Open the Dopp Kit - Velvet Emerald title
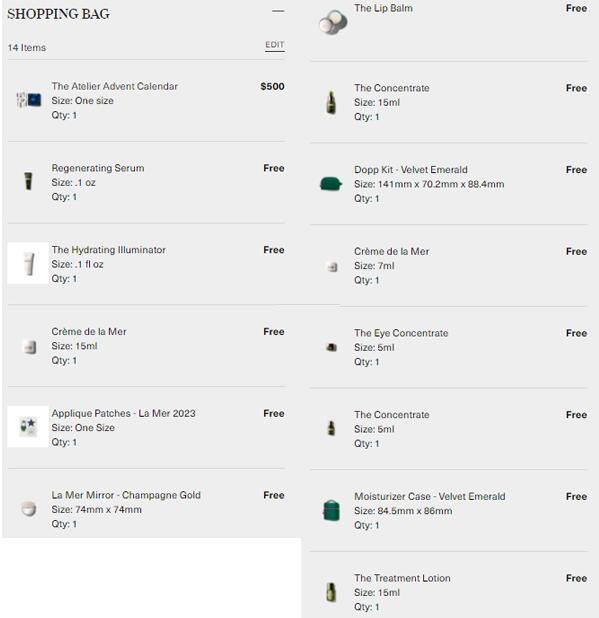The image size is (599, 618). pos(411,169)
